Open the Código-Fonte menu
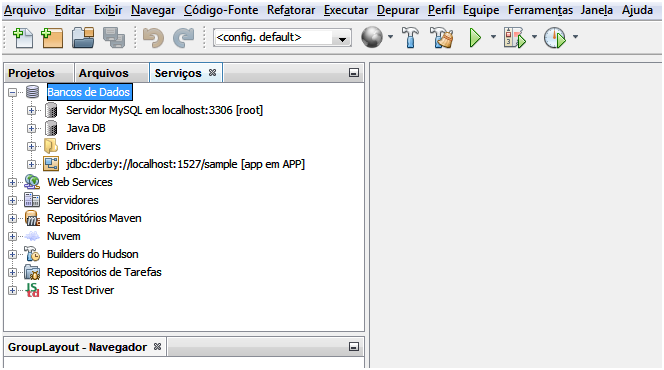Screen dimensions: 664x370 [x=221, y=10]
